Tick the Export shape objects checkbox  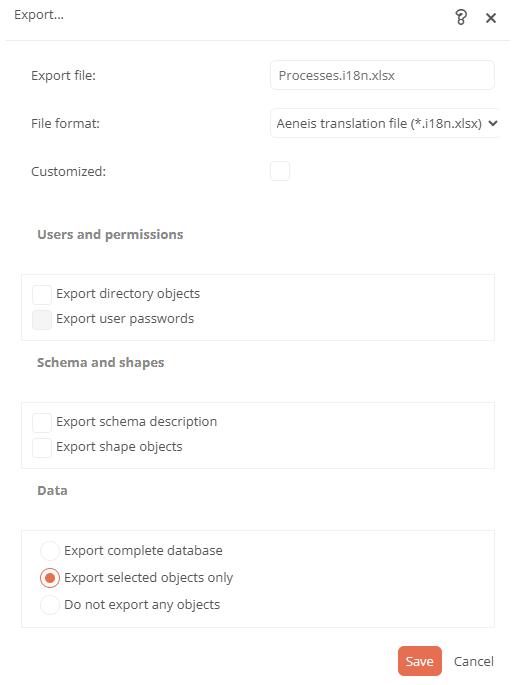42,448
